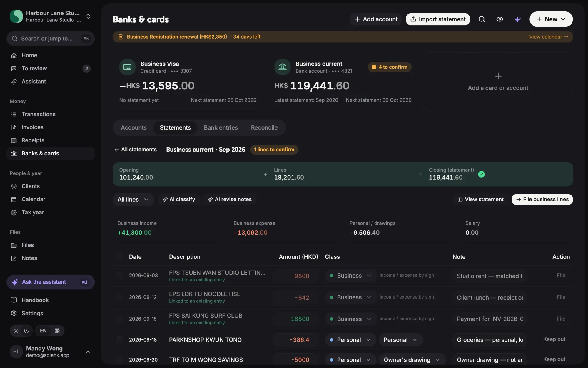The height and width of the screenshot is (368, 588).
Task: Click AI classify button
Action: [178, 200]
